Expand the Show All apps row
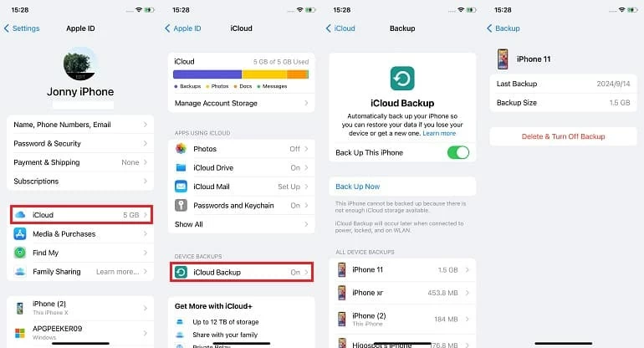The width and height of the screenshot is (644, 348). pos(242,224)
